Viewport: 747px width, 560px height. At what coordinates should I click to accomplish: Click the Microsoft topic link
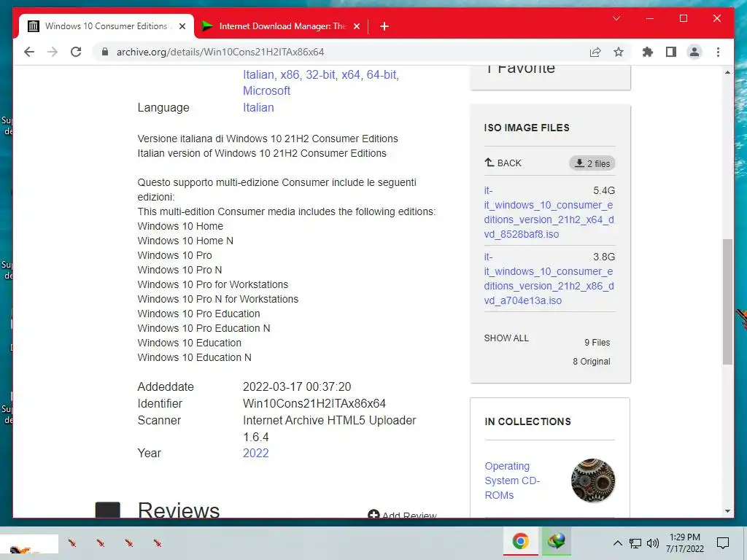pyautogui.click(x=266, y=90)
